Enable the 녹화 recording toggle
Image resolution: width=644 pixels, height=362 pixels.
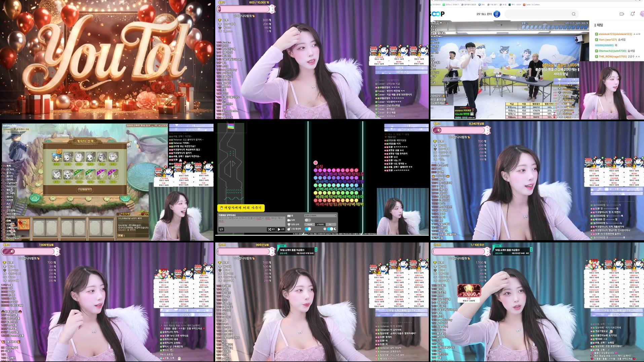[x=308, y=220]
